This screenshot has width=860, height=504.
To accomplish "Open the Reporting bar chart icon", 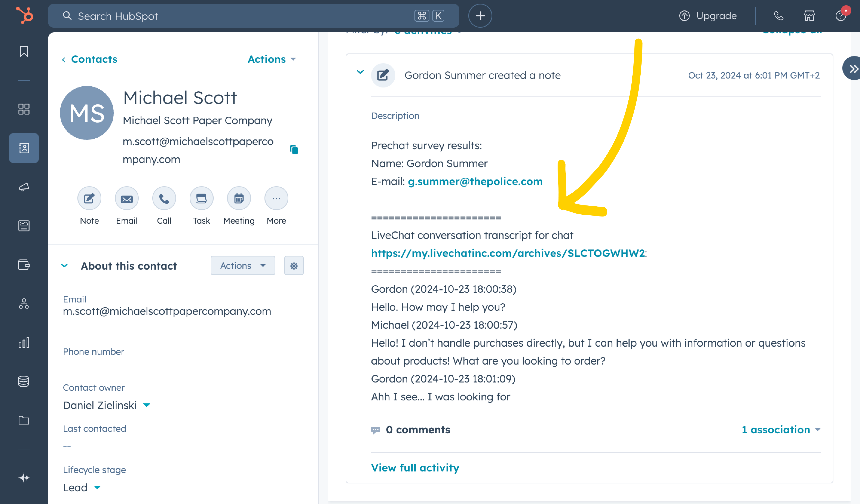I will click(24, 342).
